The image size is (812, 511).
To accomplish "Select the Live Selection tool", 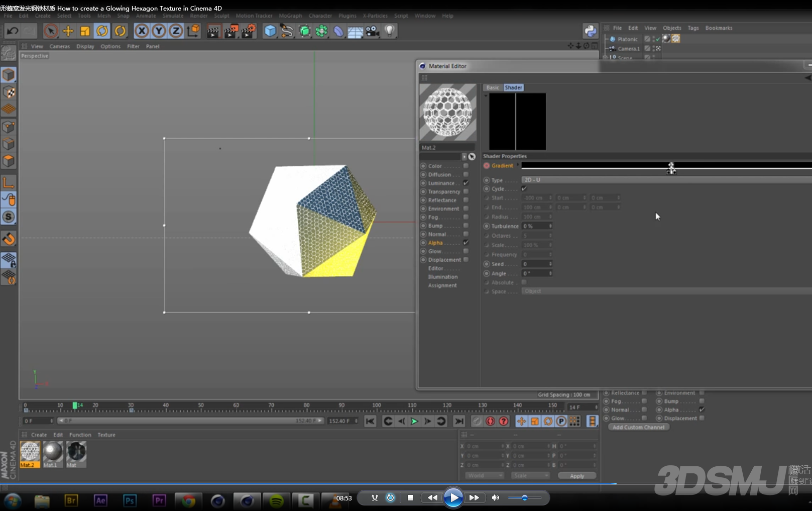I will click(51, 31).
